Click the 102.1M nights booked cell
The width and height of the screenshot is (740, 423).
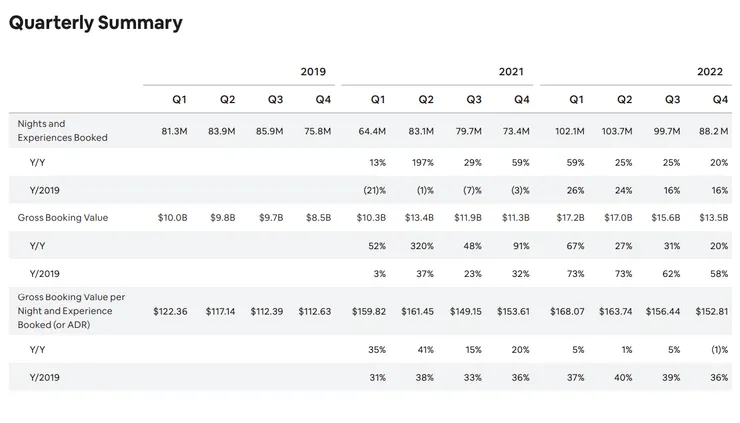click(571, 131)
